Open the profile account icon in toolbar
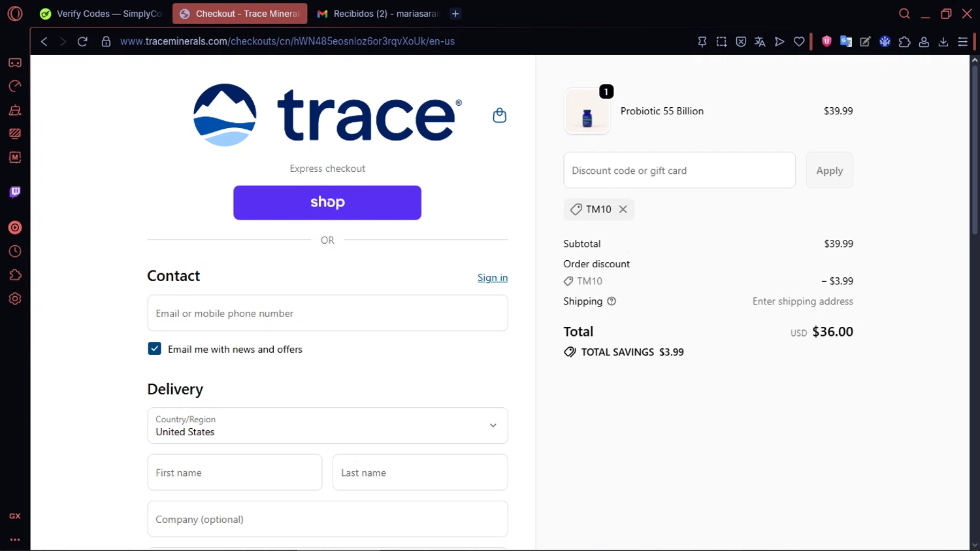The width and height of the screenshot is (980, 551). tap(924, 41)
